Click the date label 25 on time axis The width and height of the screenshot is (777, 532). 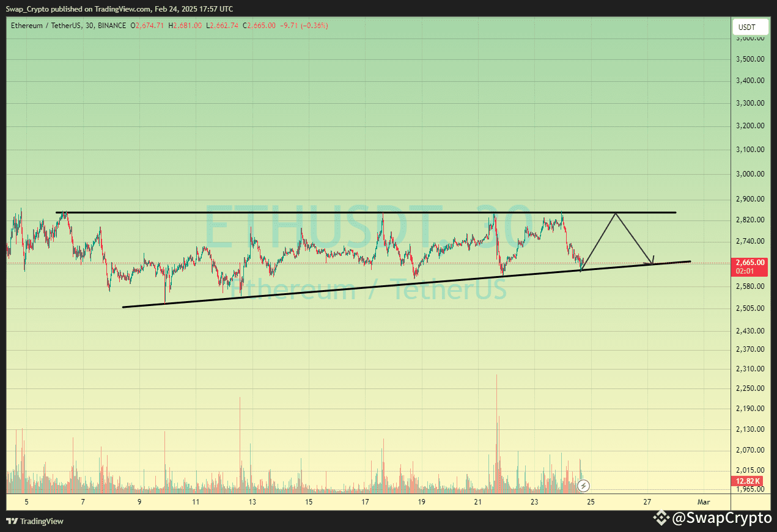click(x=591, y=502)
